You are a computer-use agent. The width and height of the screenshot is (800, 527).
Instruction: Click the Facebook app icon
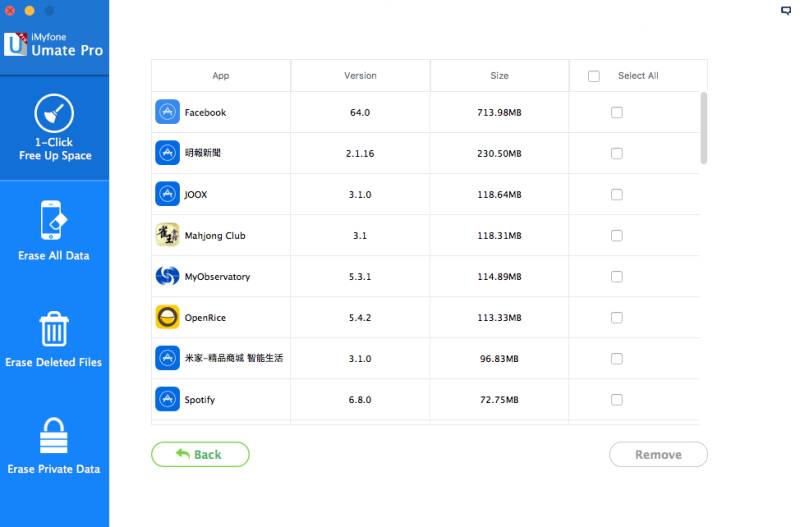(x=167, y=112)
